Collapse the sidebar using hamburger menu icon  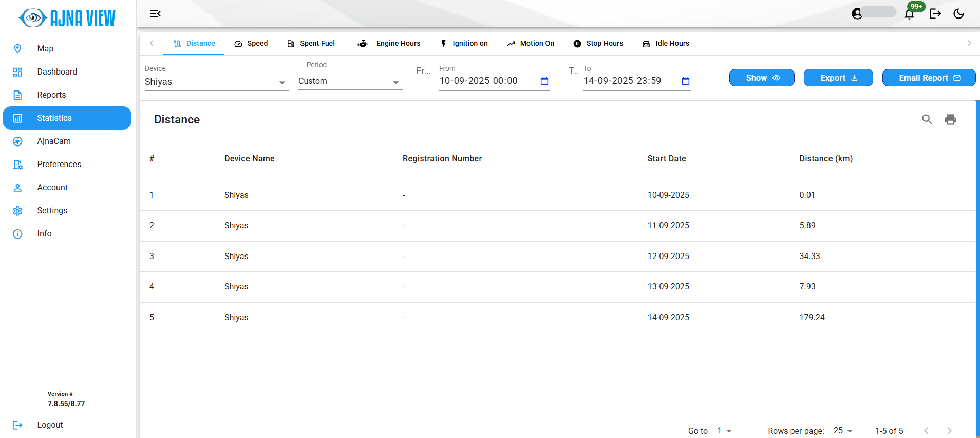click(x=155, y=14)
